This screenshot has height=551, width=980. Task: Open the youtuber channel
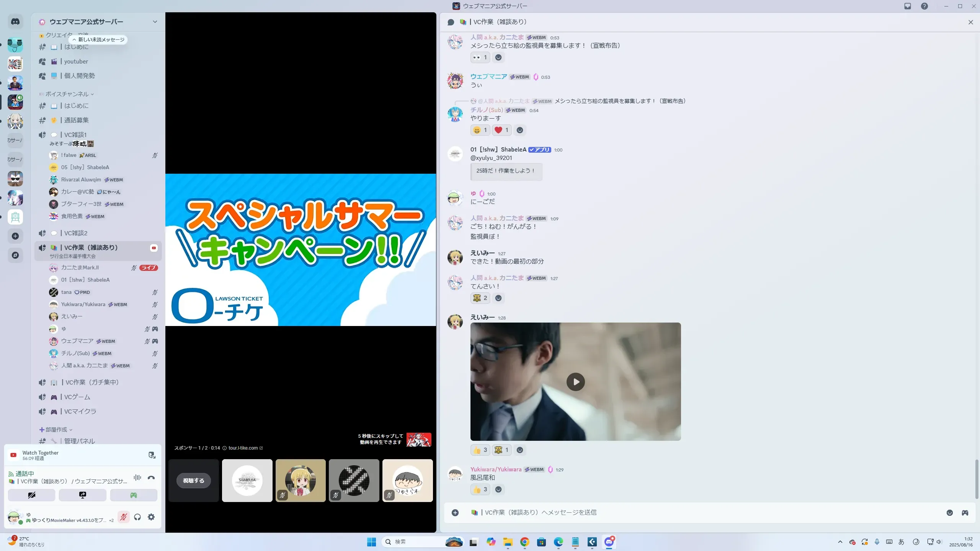tap(76, 62)
